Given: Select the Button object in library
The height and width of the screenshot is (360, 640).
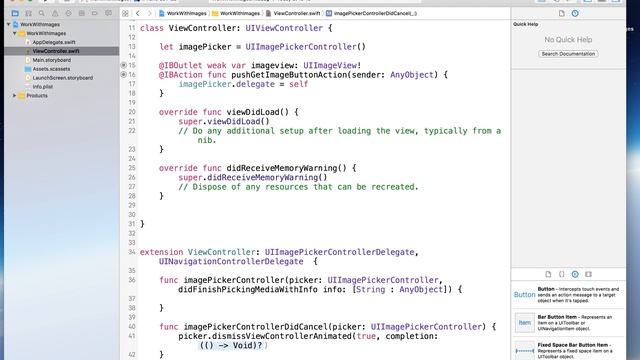Looking at the screenshot, I should coord(568,295).
